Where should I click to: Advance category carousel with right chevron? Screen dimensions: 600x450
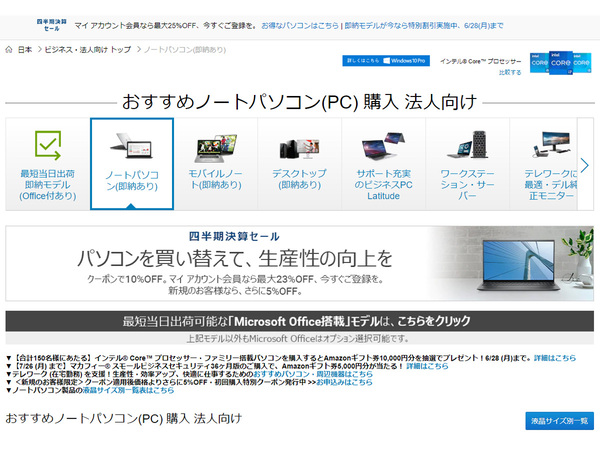pos(585,165)
